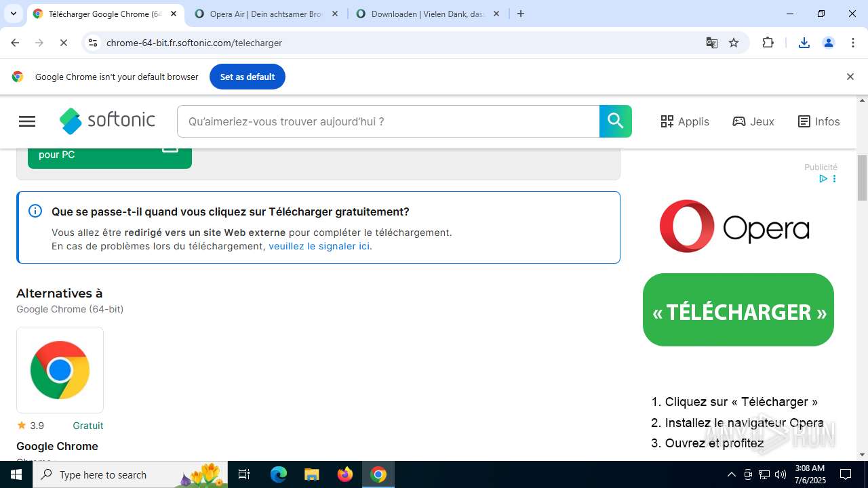Click the info circle icon in notice box
This screenshot has height=488, width=868.
35,211
